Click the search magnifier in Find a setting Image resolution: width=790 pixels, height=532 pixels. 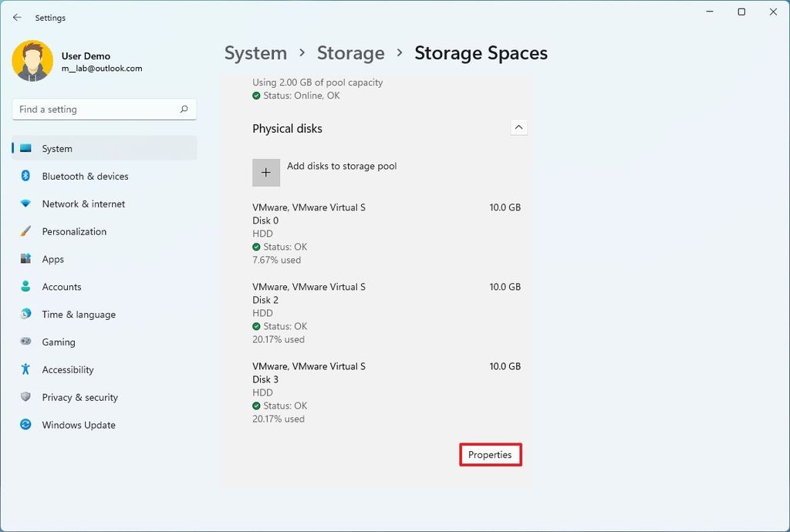pyautogui.click(x=184, y=109)
